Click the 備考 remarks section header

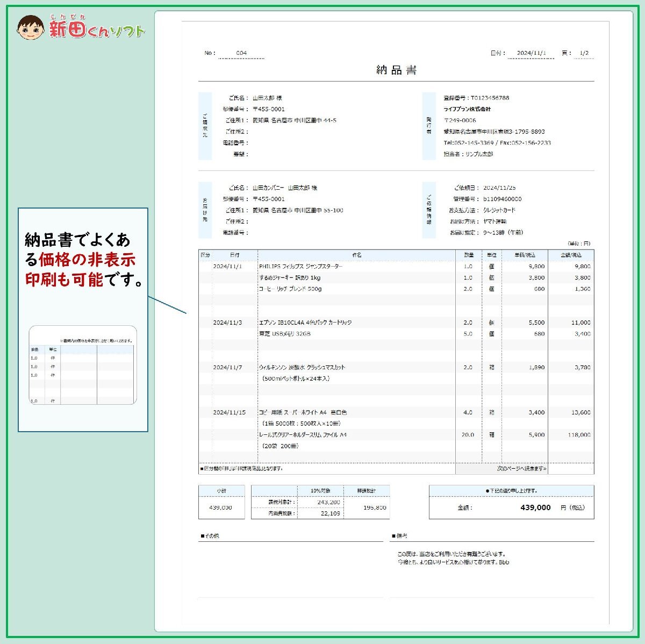400,535
